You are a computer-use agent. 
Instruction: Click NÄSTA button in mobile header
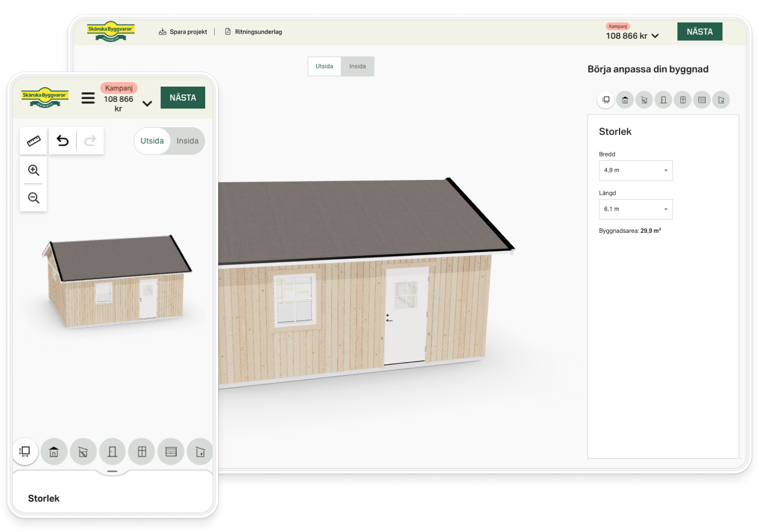point(183,98)
